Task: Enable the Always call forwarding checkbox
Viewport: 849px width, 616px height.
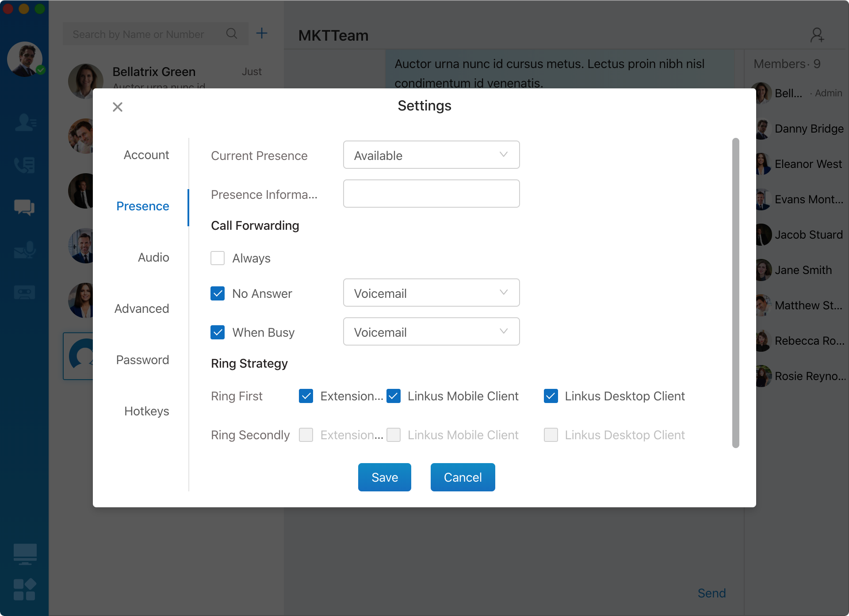Action: click(x=218, y=258)
